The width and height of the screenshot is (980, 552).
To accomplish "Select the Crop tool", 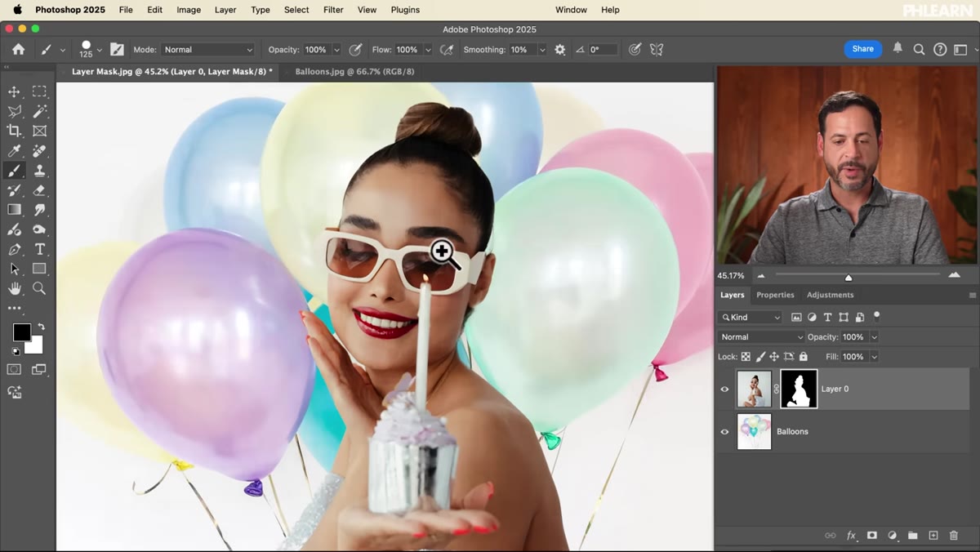I will pyautogui.click(x=14, y=131).
